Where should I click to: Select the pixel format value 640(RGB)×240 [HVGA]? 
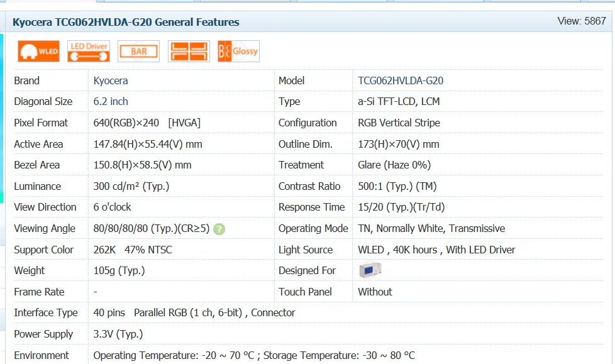(x=147, y=123)
